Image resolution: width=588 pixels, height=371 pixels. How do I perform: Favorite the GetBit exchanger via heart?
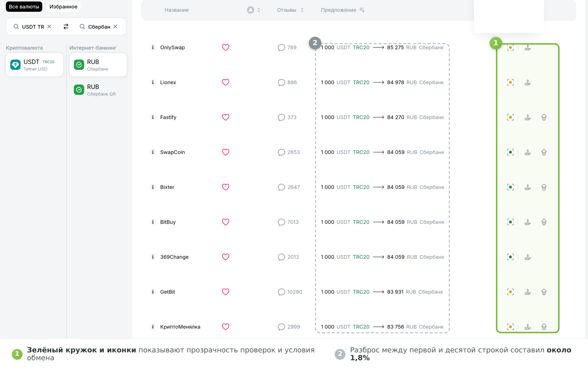[x=226, y=292]
